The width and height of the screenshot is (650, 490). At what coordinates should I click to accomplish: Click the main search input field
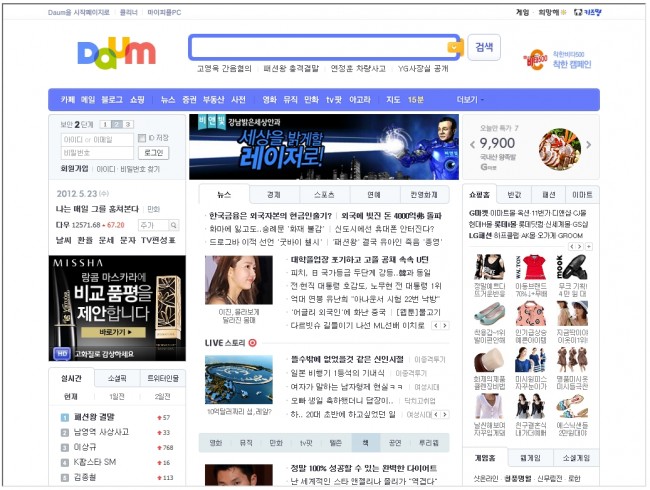pyautogui.click(x=318, y=47)
